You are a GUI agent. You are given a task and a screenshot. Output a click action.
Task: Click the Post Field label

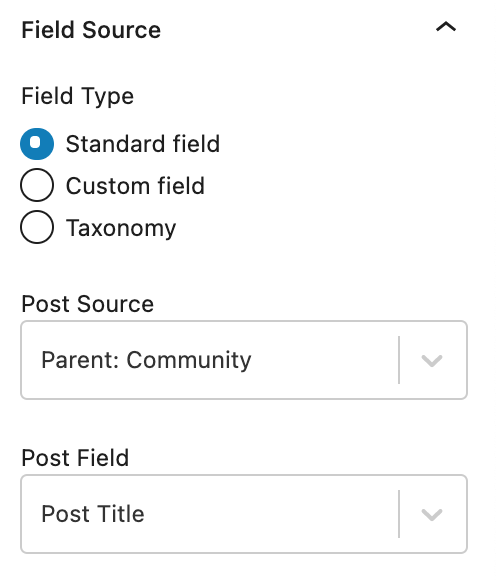75,458
